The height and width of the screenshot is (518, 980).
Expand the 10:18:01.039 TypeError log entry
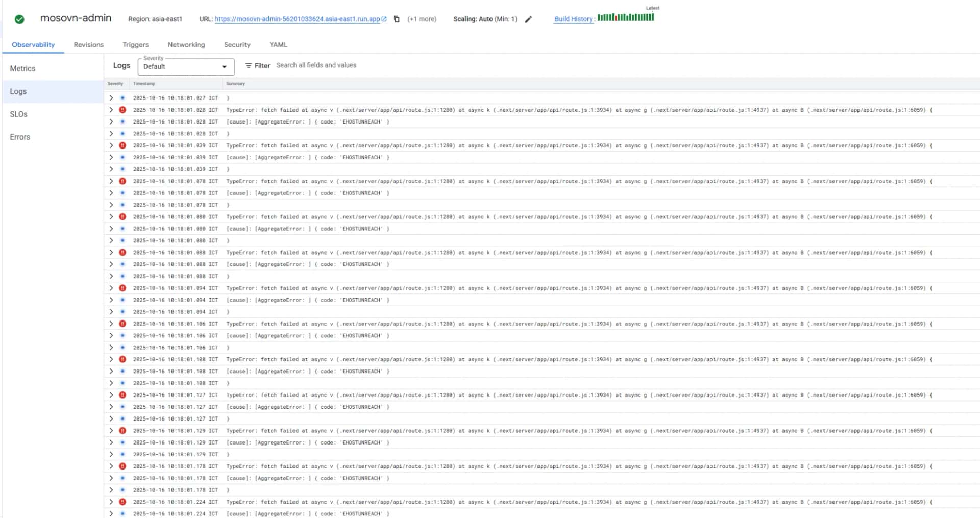pos(111,145)
